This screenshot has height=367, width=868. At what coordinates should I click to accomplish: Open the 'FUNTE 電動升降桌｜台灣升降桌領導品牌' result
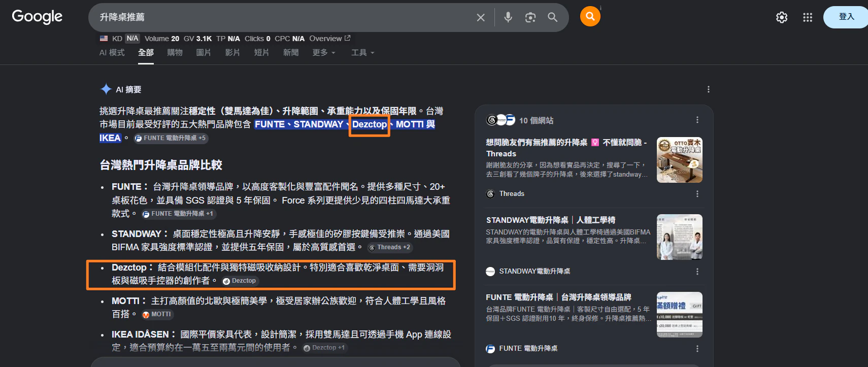coord(558,297)
